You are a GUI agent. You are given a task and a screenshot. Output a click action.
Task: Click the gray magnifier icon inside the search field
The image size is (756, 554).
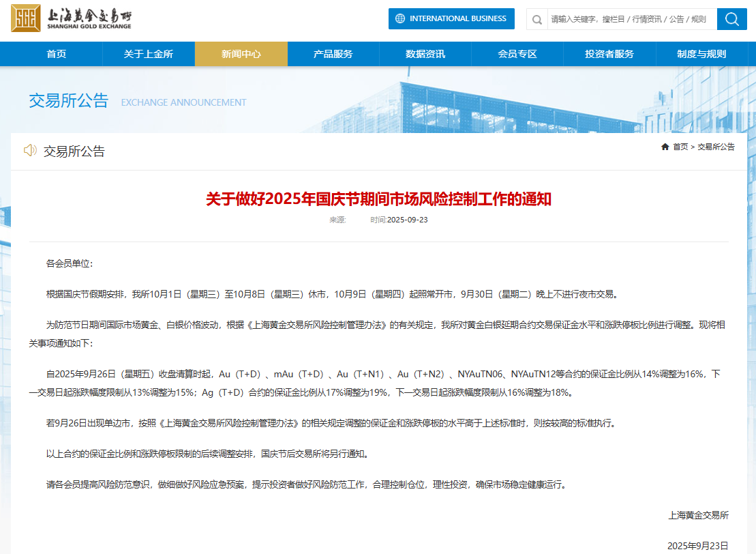[537, 19]
